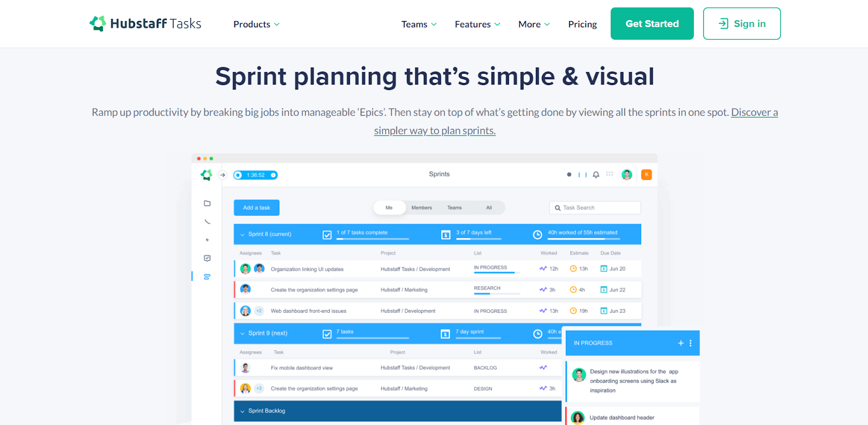Screen dimensions: 868x425
Task: Open the Features dropdown
Action: tap(477, 24)
